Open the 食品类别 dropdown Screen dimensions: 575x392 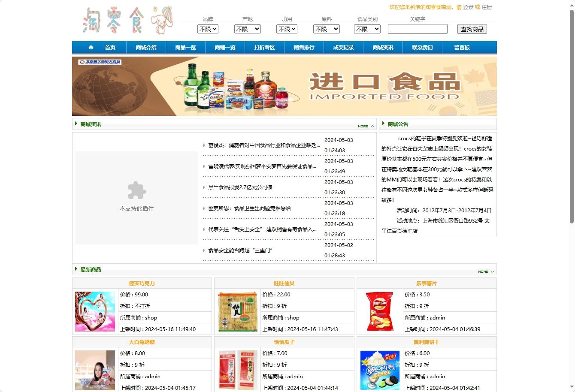367,29
